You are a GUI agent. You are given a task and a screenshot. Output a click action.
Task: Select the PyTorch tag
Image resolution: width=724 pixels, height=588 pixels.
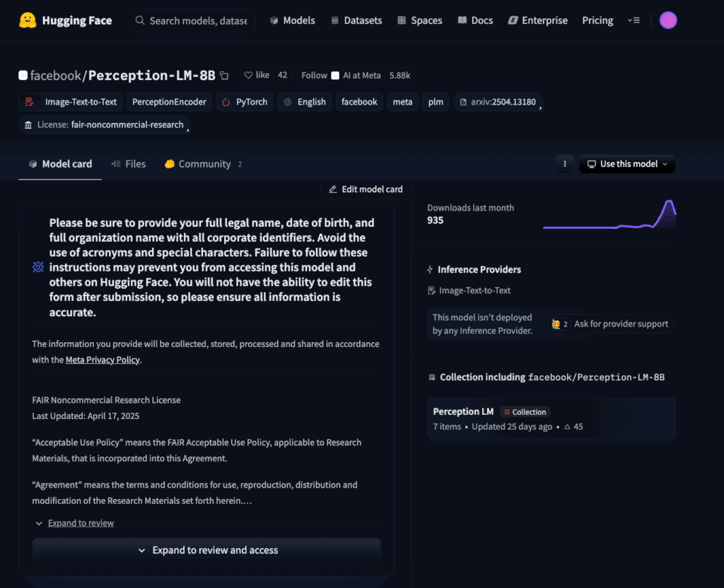point(245,102)
